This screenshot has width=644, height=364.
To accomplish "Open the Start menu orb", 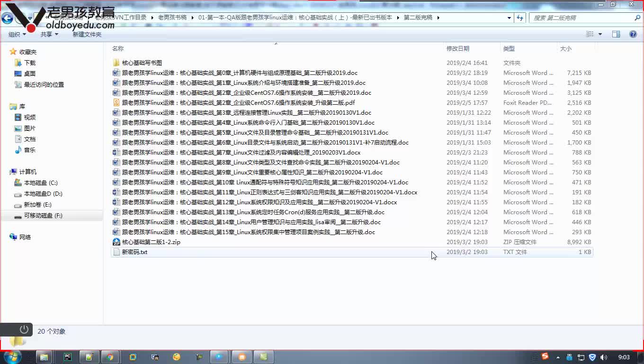I will tap(12, 356).
